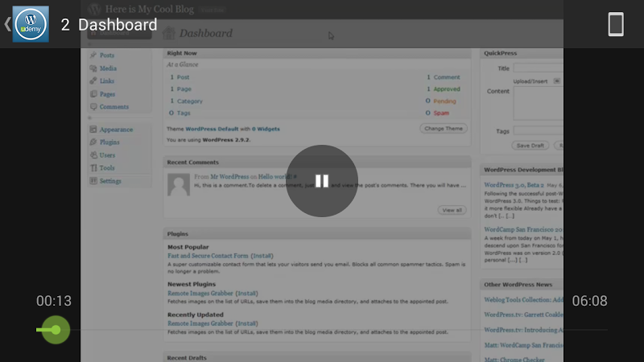This screenshot has width=644, height=362.
Task: Select Posts in the video's sidebar
Action: coord(107,55)
